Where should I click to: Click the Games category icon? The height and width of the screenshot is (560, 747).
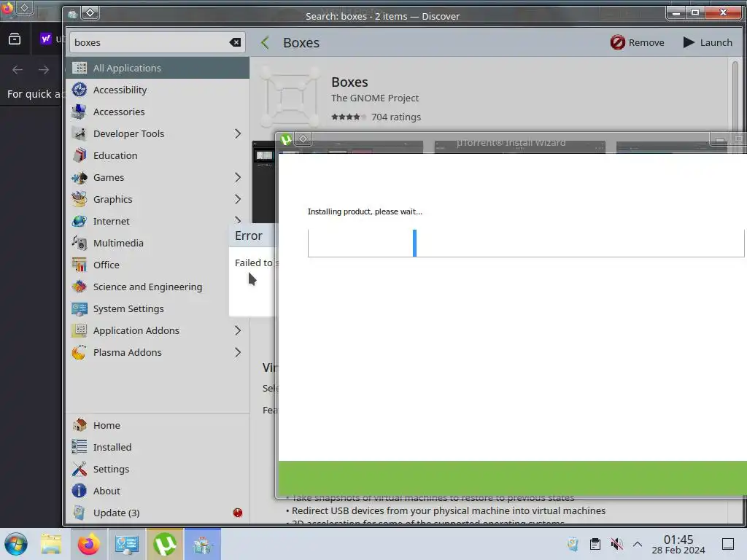(x=79, y=178)
